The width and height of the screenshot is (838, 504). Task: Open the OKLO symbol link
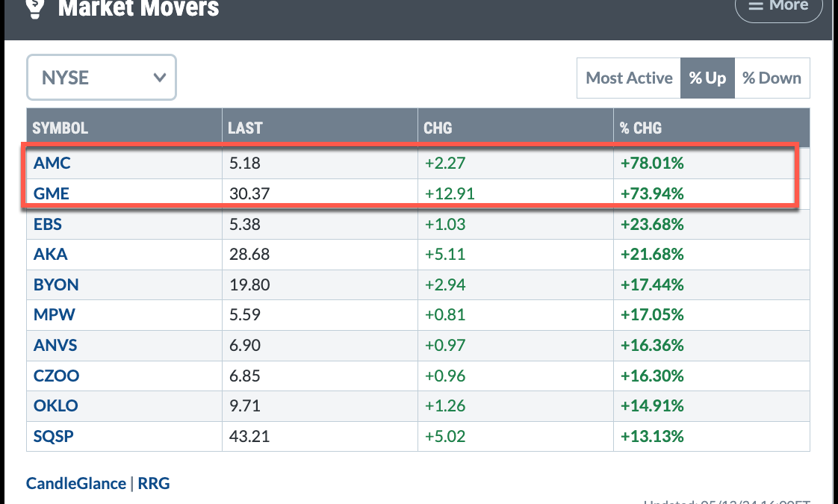tap(55, 405)
